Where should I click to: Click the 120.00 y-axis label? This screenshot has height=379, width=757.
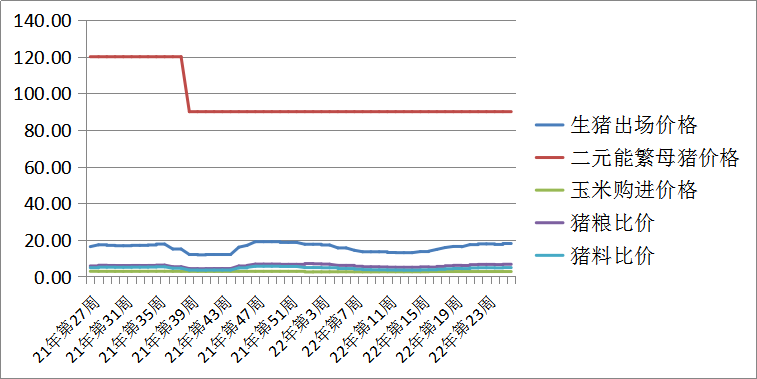pos(43,57)
